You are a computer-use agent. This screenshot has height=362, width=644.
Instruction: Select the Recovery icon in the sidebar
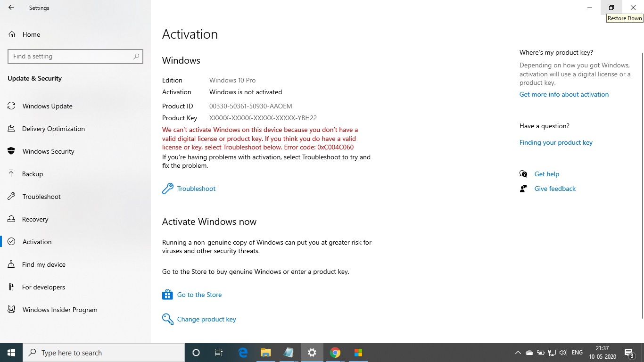11,219
